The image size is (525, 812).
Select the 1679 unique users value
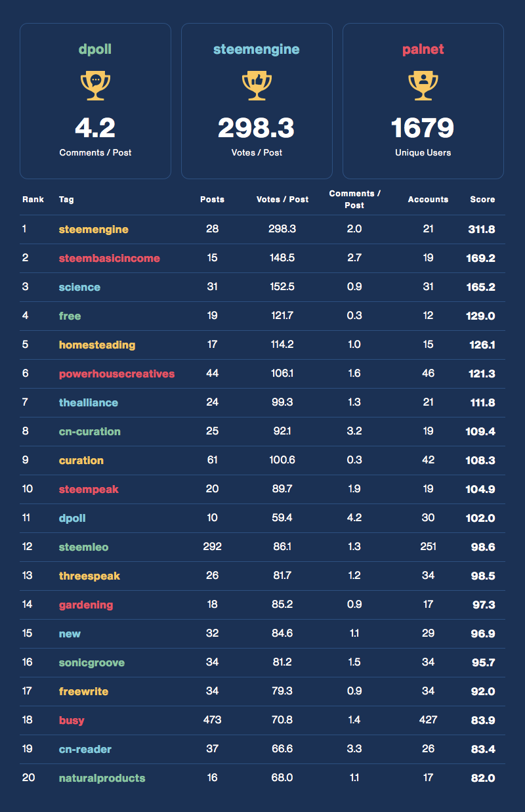(x=423, y=127)
